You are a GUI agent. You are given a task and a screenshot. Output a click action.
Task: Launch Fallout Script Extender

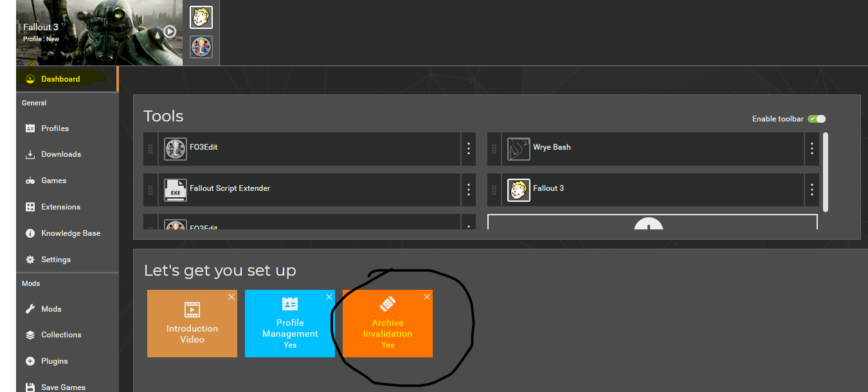click(310, 190)
